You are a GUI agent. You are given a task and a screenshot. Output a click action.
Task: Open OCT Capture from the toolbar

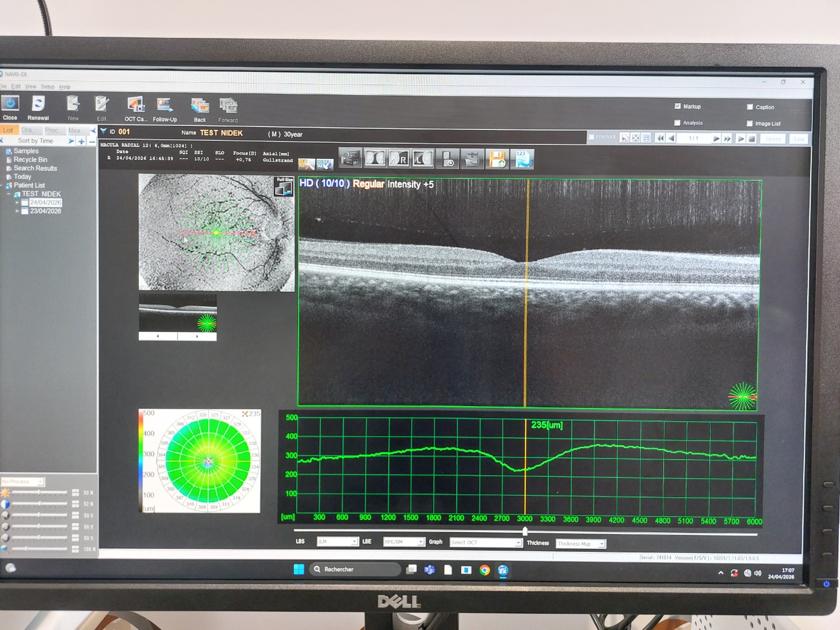click(136, 106)
